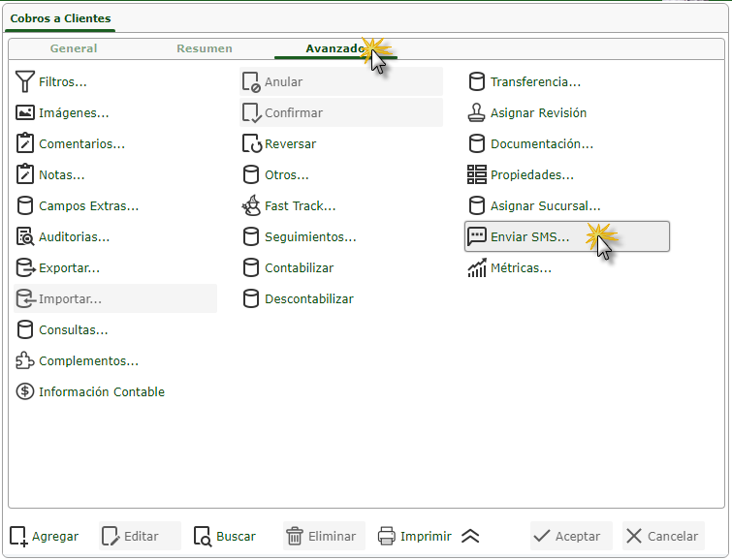This screenshot has height=560, width=732.
Task: Click the Agregar button
Action: tap(45, 536)
